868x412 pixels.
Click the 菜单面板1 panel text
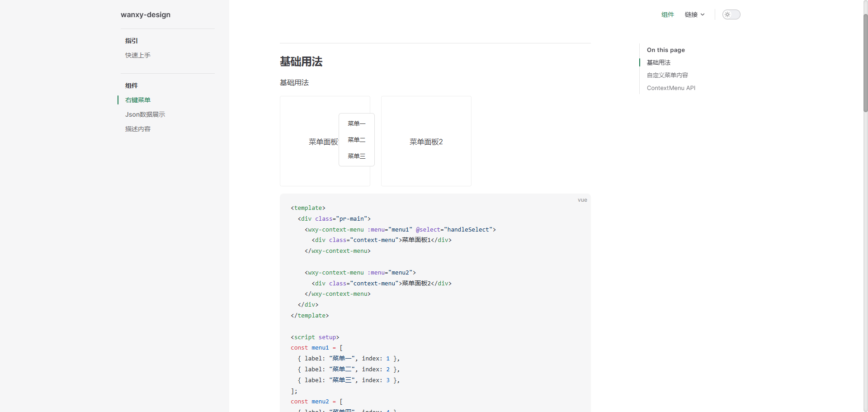coord(323,142)
